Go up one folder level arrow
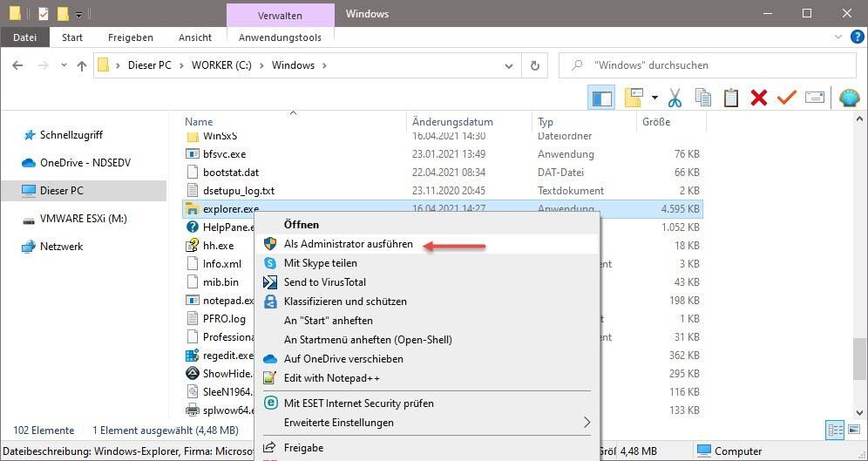This screenshot has height=461, width=868. point(82,65)
